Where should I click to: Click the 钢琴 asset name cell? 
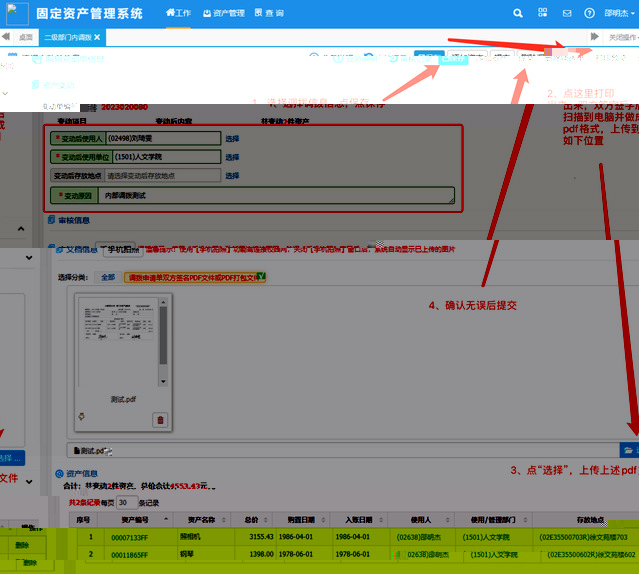pyautogui.click(x=187, y=554)
